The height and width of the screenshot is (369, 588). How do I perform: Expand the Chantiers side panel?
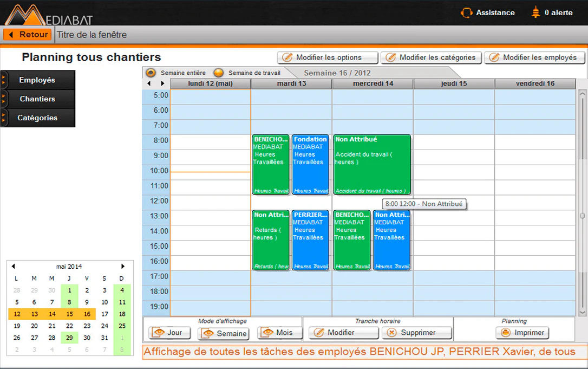pyautogui.click(x=38, y=99)
